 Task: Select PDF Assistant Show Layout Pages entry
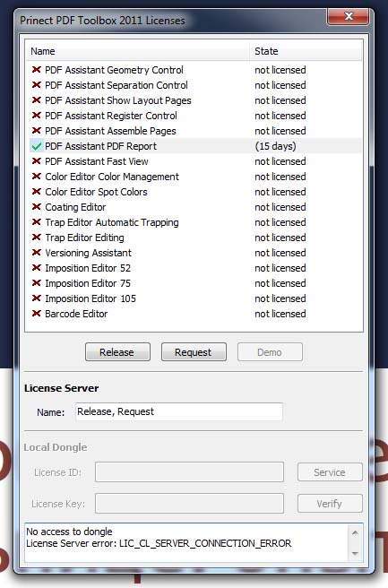coord(195,100)
